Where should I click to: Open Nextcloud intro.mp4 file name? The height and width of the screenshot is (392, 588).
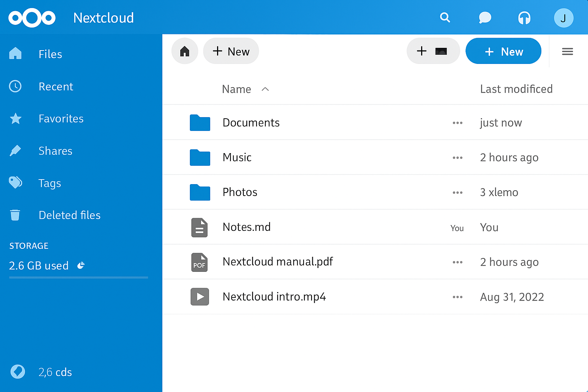point(274,297)
